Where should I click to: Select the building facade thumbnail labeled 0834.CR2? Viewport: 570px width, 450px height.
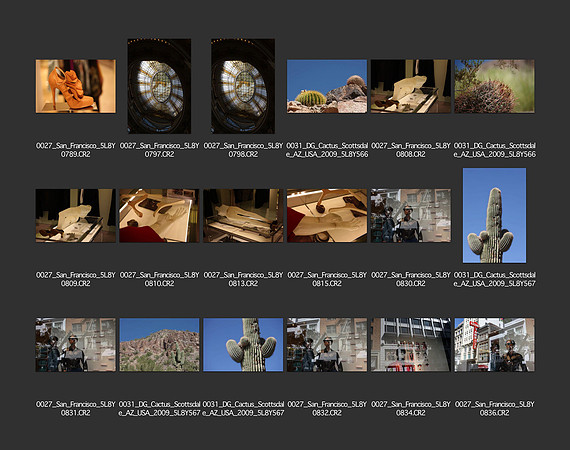411,345
